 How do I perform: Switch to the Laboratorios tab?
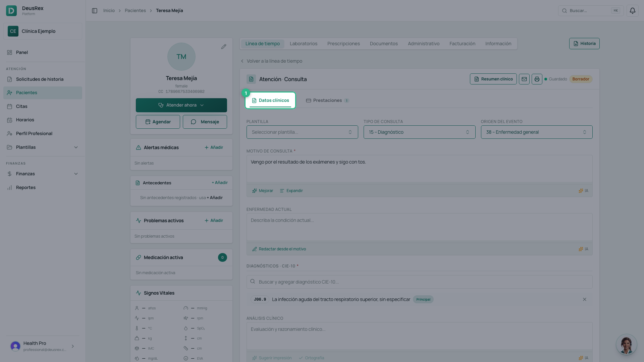(x=304, y=44)
